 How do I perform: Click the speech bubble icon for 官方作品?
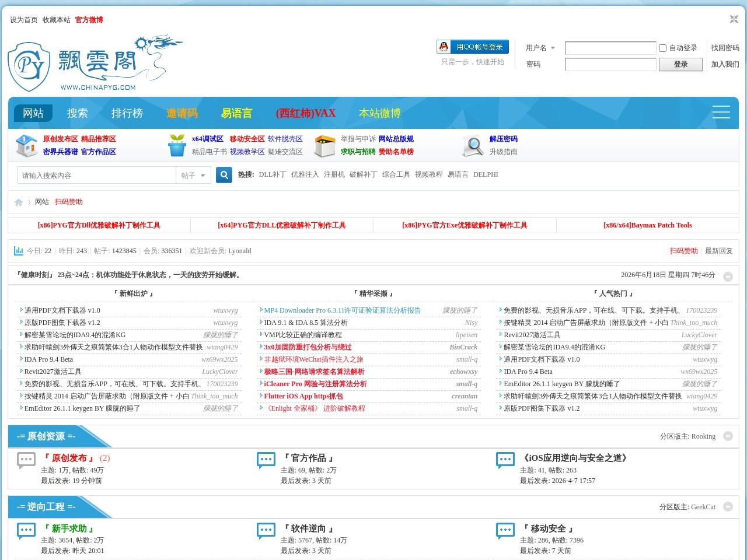click(266, 461)
